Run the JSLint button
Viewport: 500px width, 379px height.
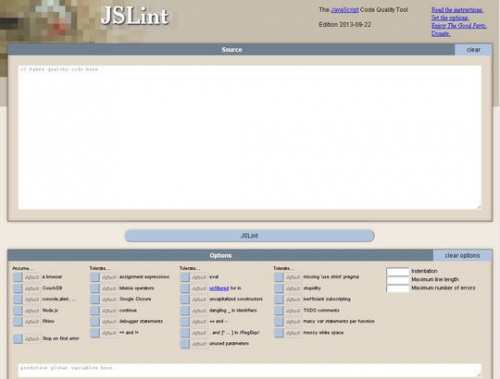pyautogui.click(x=249, y=236)
